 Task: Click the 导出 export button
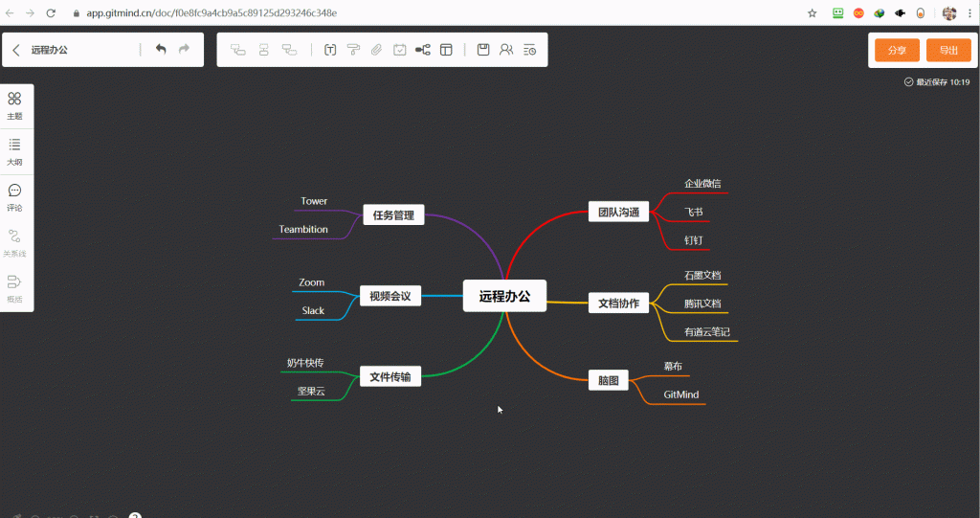[948, 51]
